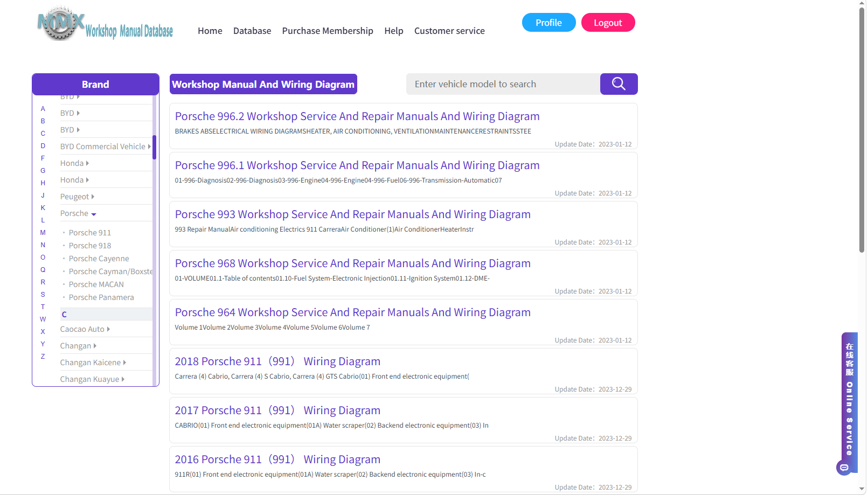Expand BYD Commercial Vehicle brand
Image resolution: width=868 pixels, height=495 pixels.
tap(106, 147)
